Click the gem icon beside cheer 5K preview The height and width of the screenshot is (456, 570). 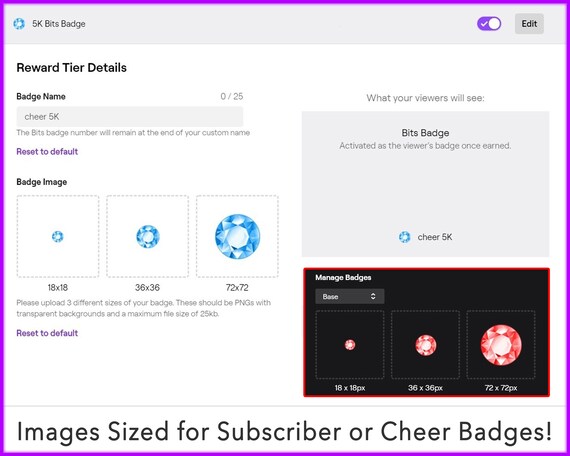point(405,237)
